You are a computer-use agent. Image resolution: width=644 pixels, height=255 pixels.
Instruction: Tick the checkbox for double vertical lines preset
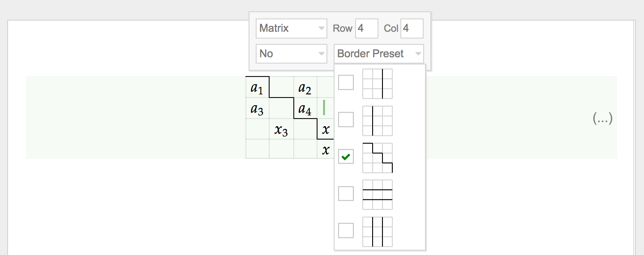point(346,230)
